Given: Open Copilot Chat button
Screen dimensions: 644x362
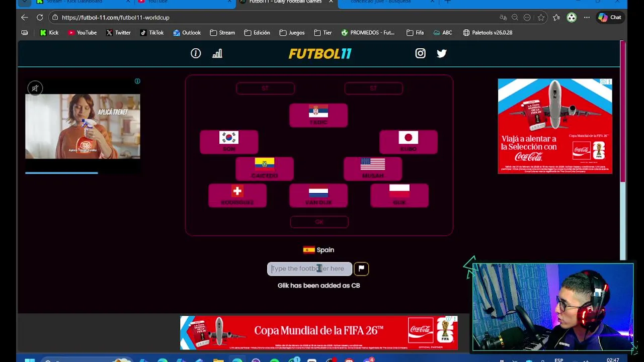Looking at the screenshot, I should pos(610,17).
